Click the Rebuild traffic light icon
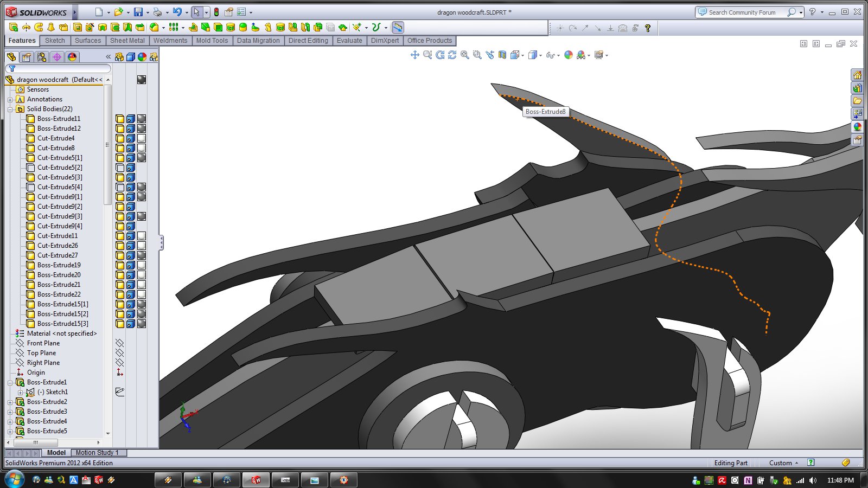Image resolution: width=868 pixels, height=488 pixels. [x=216, y=12]
